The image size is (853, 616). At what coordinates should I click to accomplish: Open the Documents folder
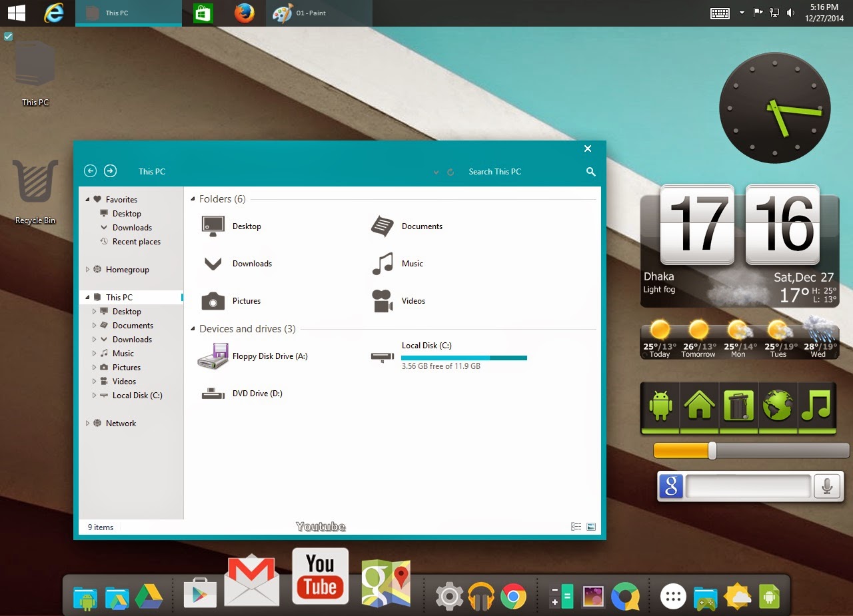pyautogui.click(x=407, y=226)
